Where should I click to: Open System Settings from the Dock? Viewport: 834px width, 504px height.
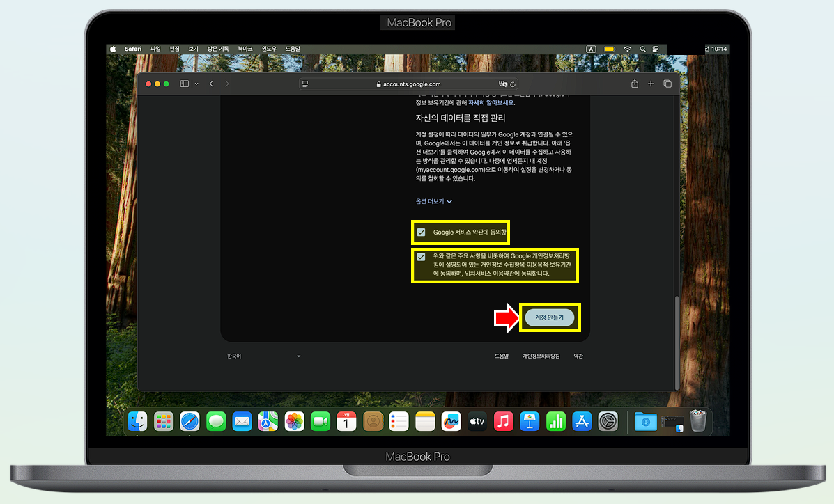click(x=608, y=422)
